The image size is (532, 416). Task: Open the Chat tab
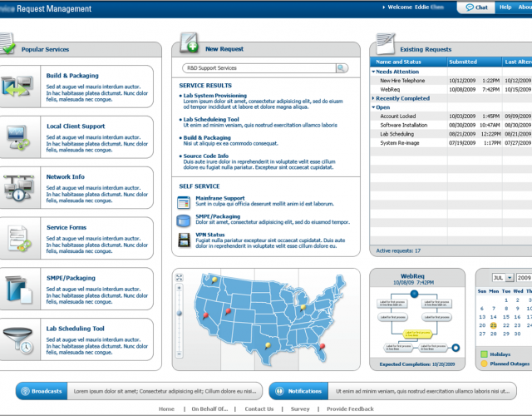[x=476, y=7]
